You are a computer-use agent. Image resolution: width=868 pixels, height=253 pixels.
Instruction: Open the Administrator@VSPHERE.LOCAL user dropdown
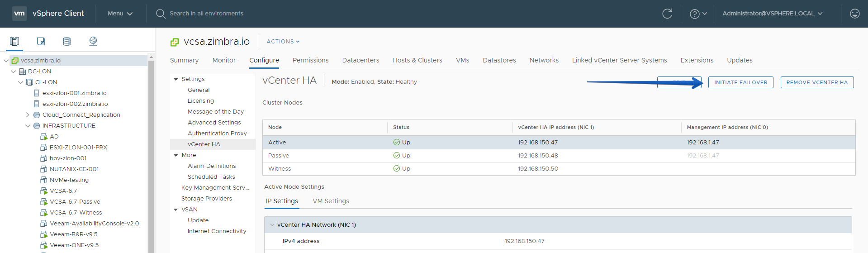point(773,14)
